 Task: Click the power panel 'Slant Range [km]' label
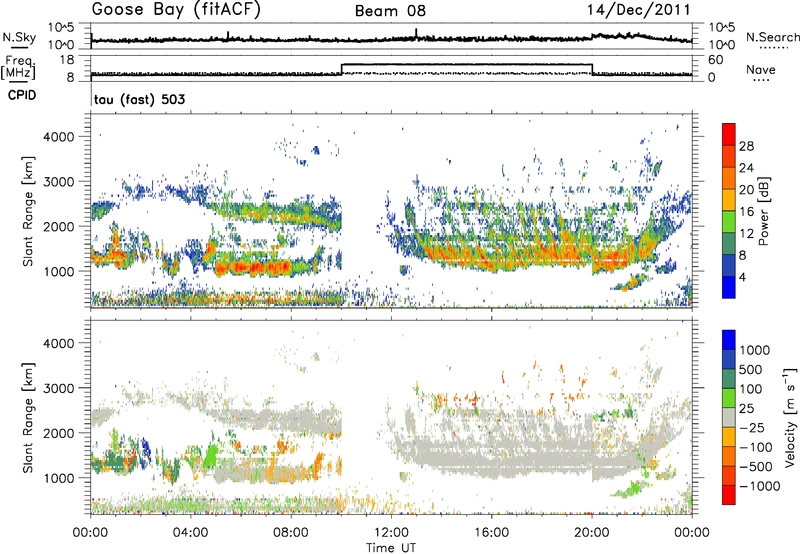pyautogui.click(x=28, y=211)
